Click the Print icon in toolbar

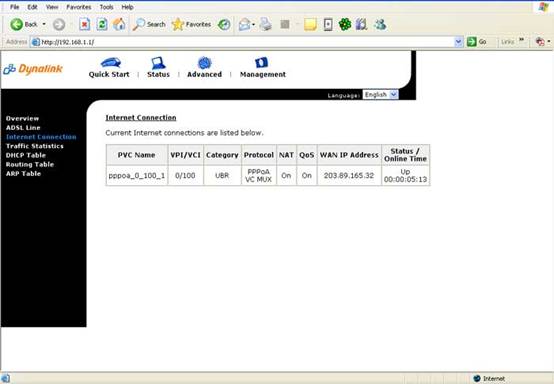point(266,24)
